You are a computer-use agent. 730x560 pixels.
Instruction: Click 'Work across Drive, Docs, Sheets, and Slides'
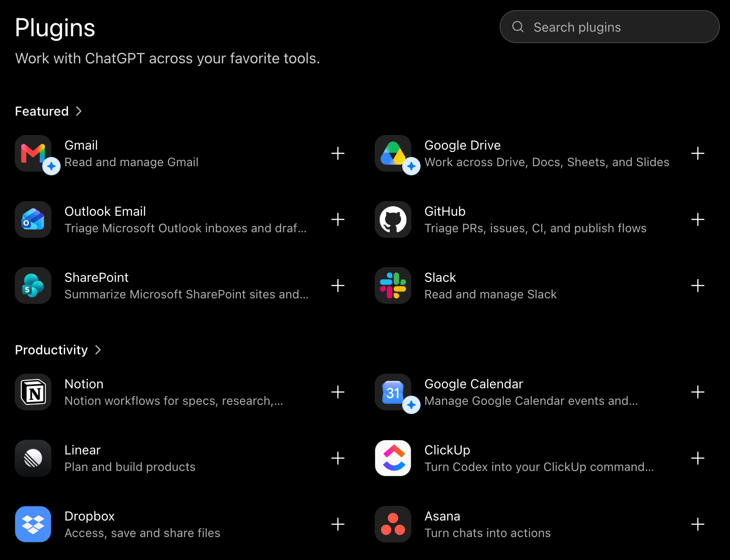point(547,162)
